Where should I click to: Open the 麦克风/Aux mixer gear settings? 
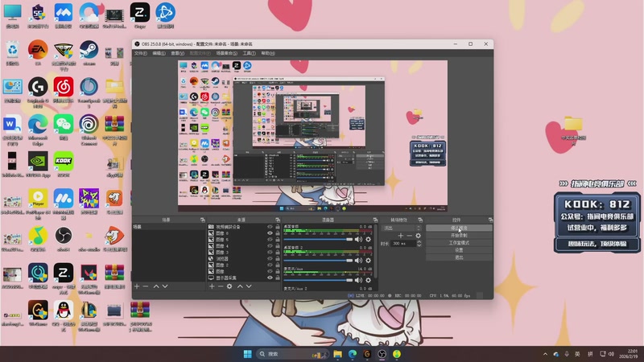coord(369,280)
